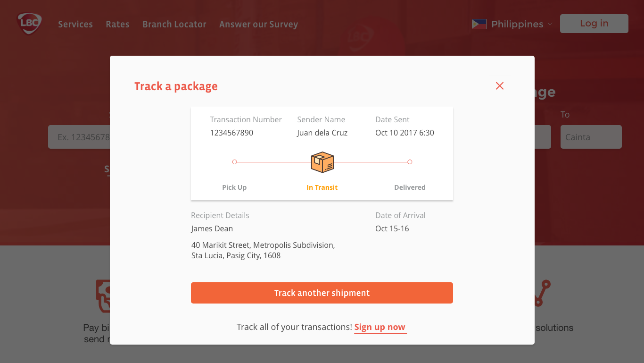Click the pay bills icon behind dialog
Image resolution: width=644 pixels, height=363 pixels.
[x=103, y=296]
